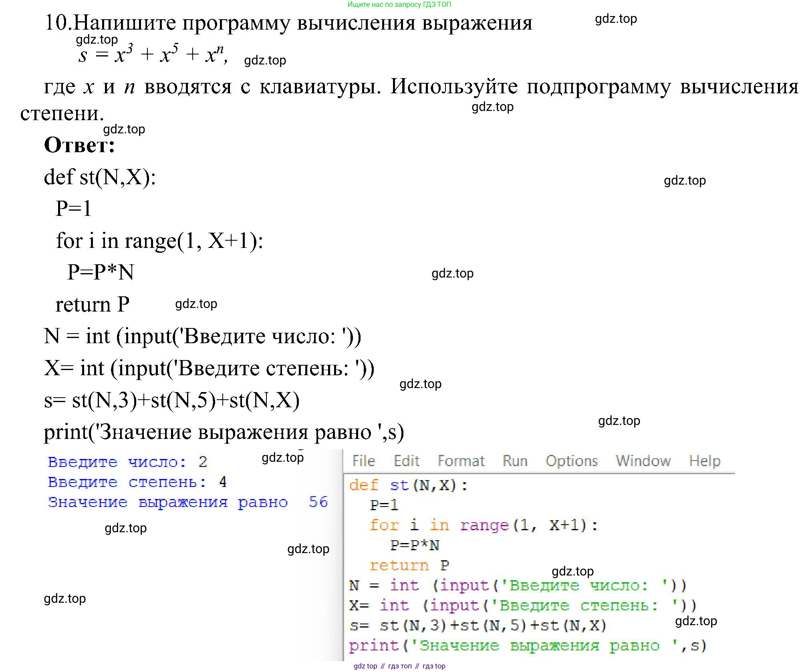The height and width of the screenshot is (672, 800).
Task: Click editor line with 'Введите число:' input
Action: click(518, 585)
